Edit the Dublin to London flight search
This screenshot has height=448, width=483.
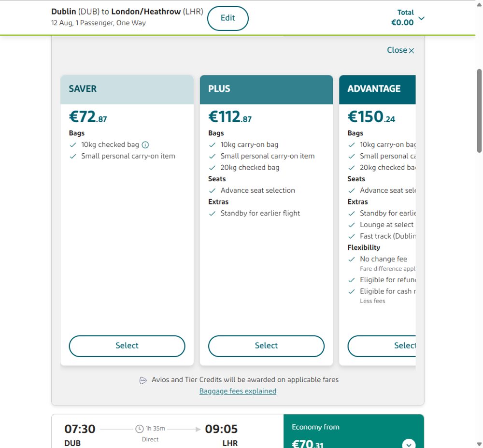[x=227, y=18]
